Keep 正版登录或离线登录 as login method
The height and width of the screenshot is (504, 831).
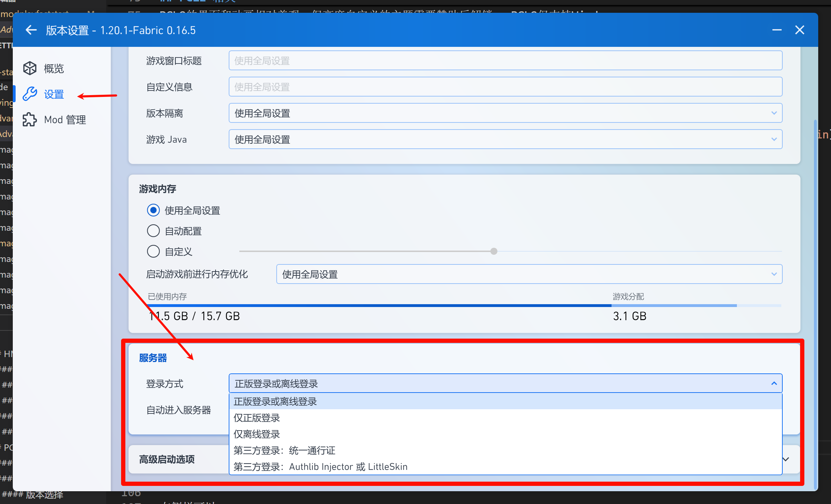275,401
